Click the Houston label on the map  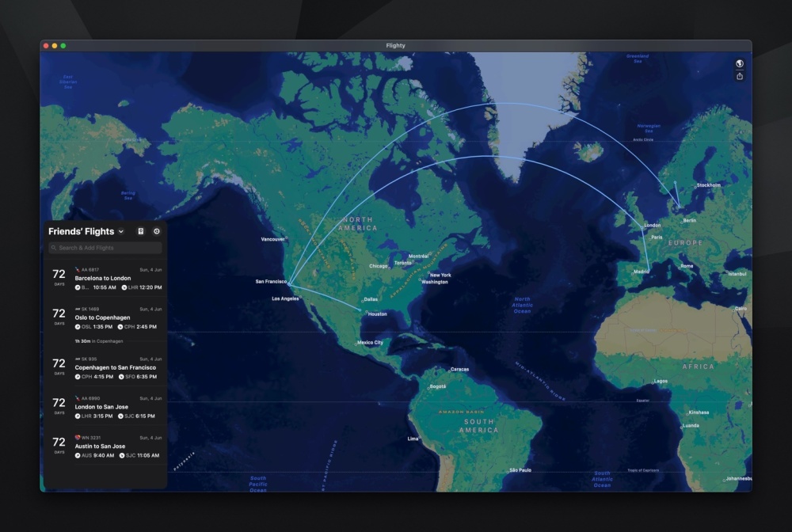coord(377,314)
